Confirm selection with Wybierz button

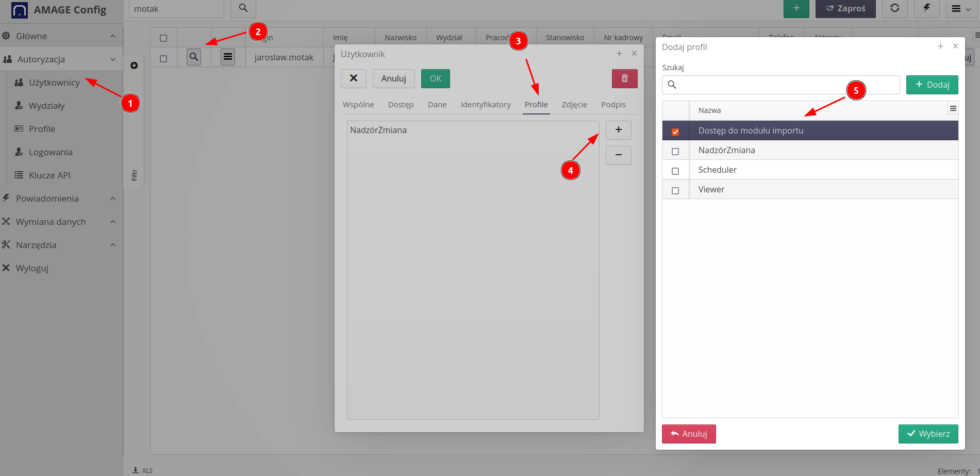click(x=928, y=434)
